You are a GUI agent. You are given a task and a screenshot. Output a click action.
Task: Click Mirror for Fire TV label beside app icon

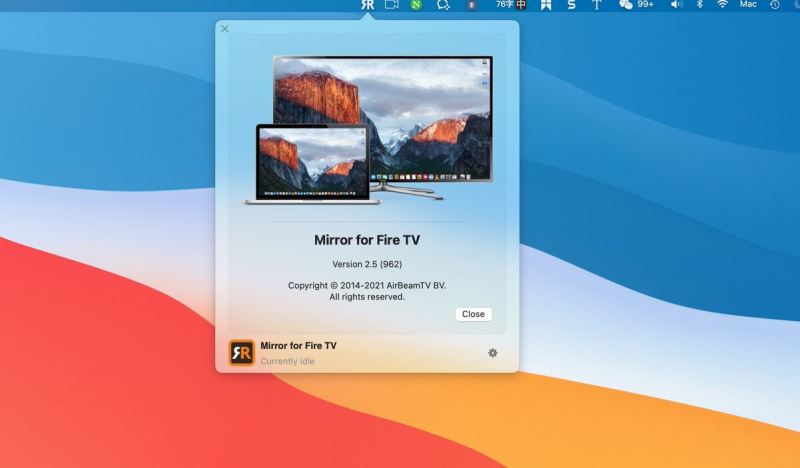(x=298, y=346)
